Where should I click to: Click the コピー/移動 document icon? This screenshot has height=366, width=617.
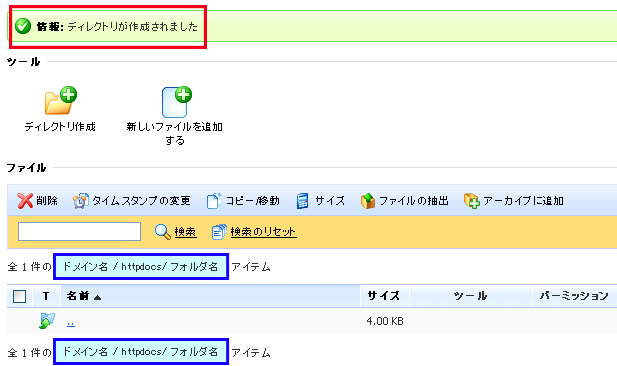(x=214, y=201)
